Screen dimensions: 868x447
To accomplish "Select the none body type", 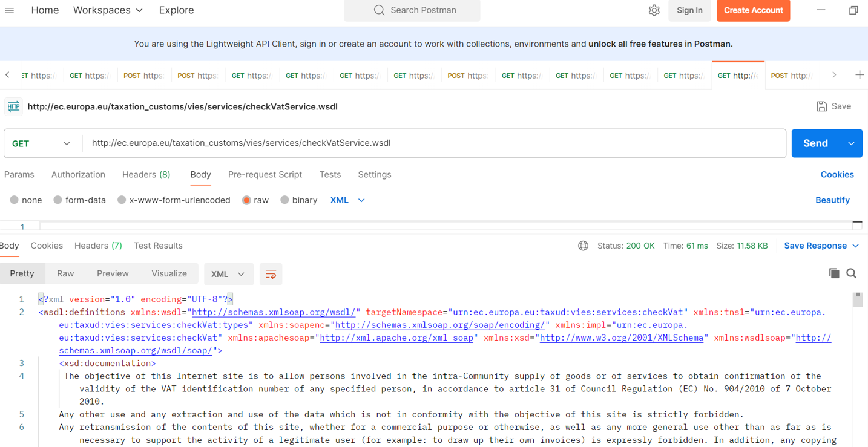I will click(x=15, y=200).
